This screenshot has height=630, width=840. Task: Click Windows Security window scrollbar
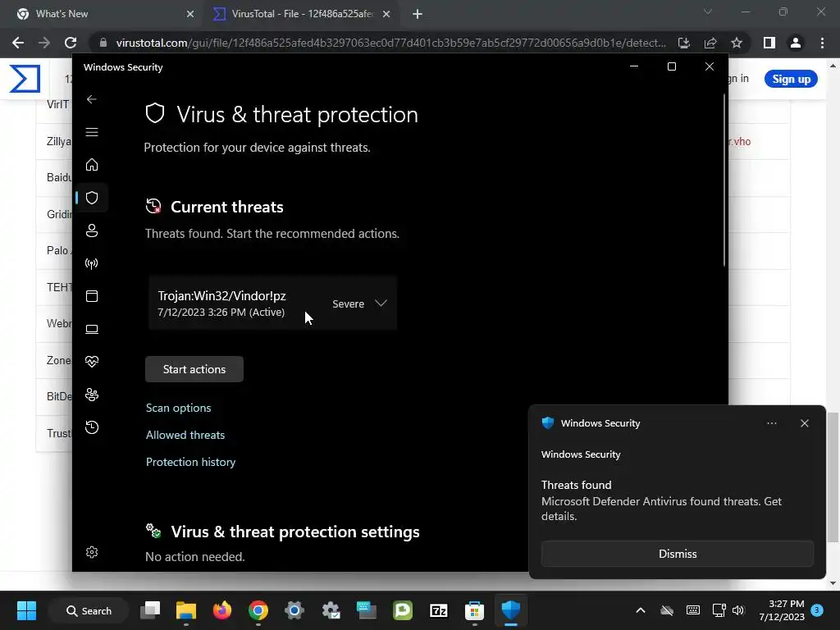(724, 180)
